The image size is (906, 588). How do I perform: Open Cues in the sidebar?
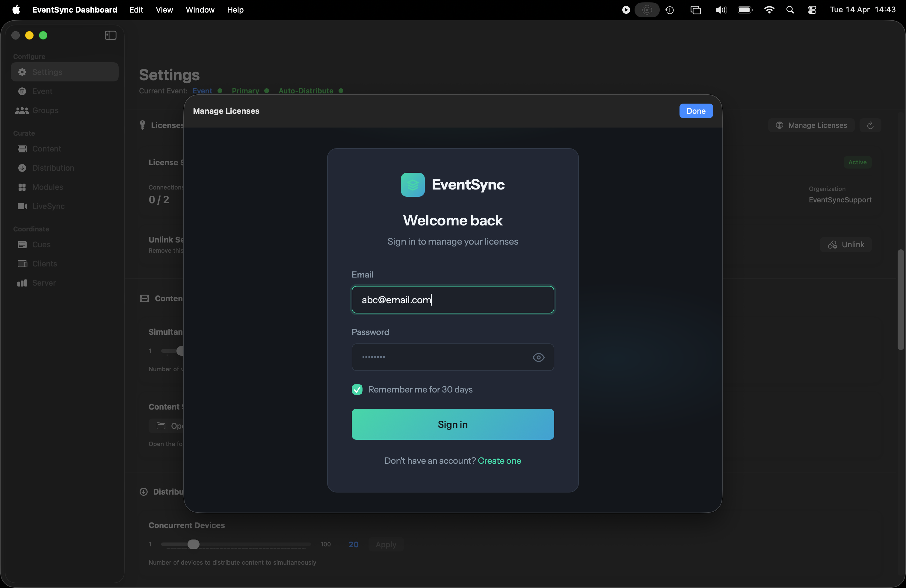(x=65, y=245)
